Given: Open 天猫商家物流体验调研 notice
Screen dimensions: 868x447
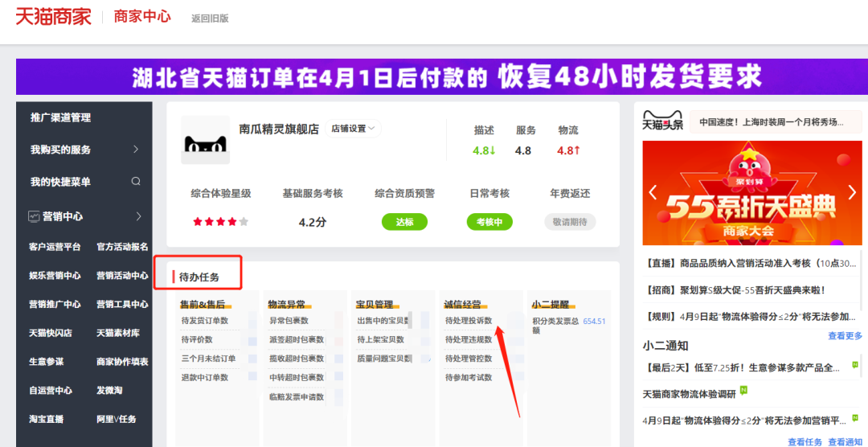Looking at the screenshot, I should point(690,394).
